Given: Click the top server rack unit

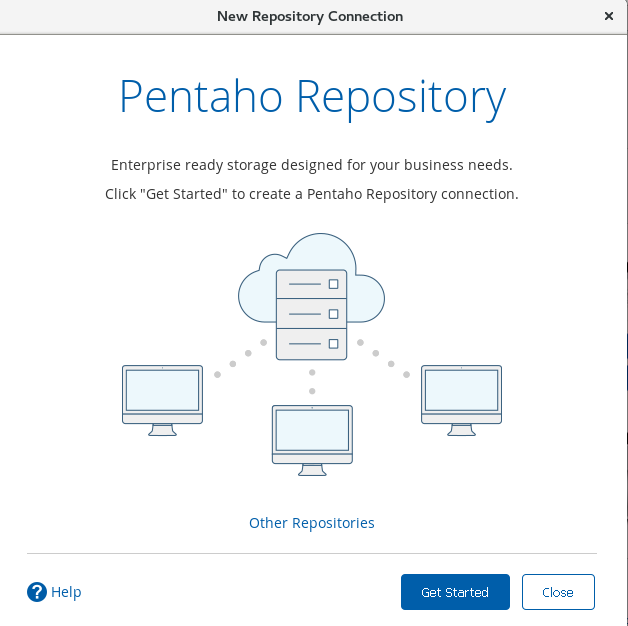Looking at the screenshot, I should [x=311, y=284].
